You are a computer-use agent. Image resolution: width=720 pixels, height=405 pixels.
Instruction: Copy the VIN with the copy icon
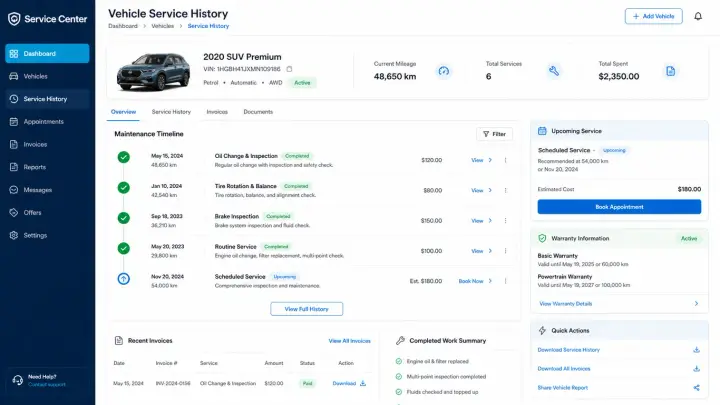[x=289, y=69]
